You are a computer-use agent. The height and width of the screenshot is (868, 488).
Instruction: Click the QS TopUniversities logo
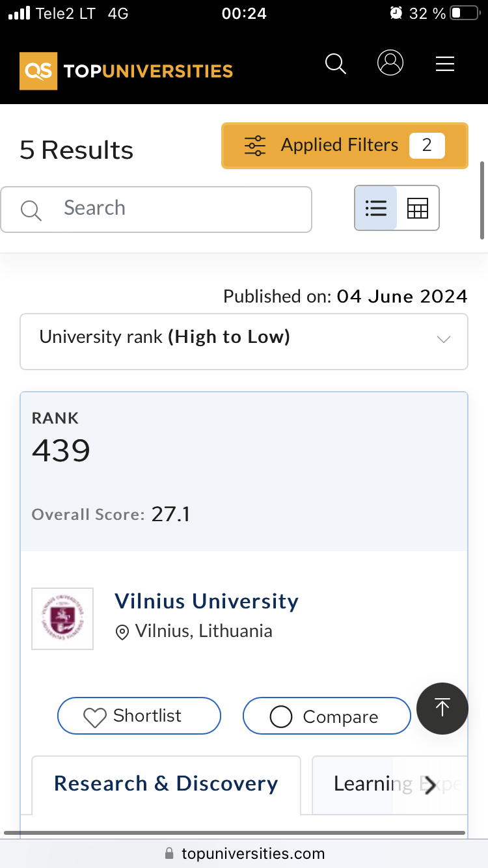coord(126,70)
